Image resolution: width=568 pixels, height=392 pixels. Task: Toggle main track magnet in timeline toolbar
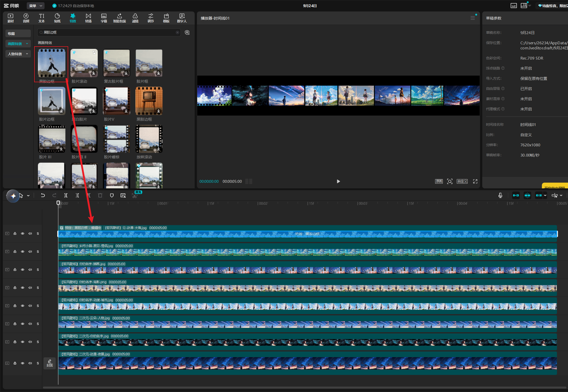[x=516, y=195]
